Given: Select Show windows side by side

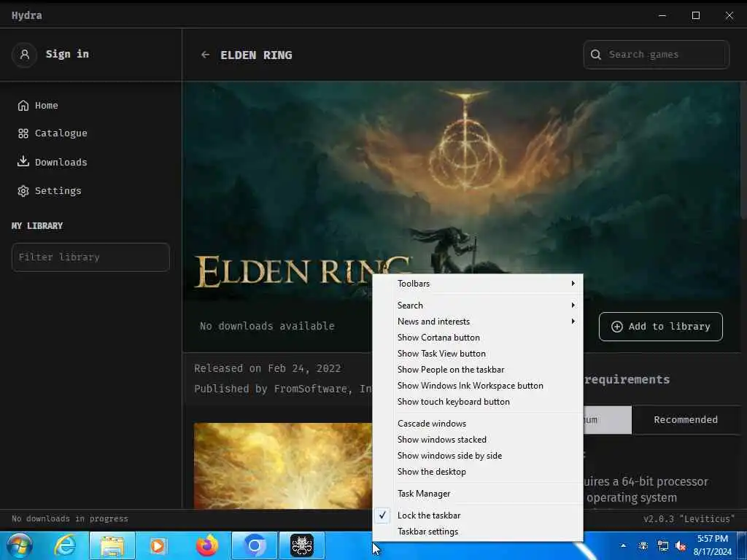Looking at the screenshot, I should coord(477,456).
